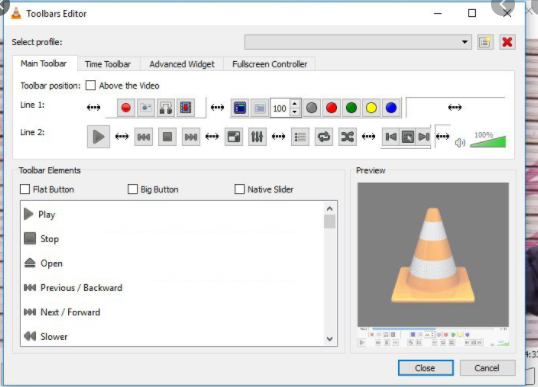This screenshot has height=387, width=538.
Task: Increase teletext page with spinner up arrow
Action: pyautogui.click(x=295, y=104)
